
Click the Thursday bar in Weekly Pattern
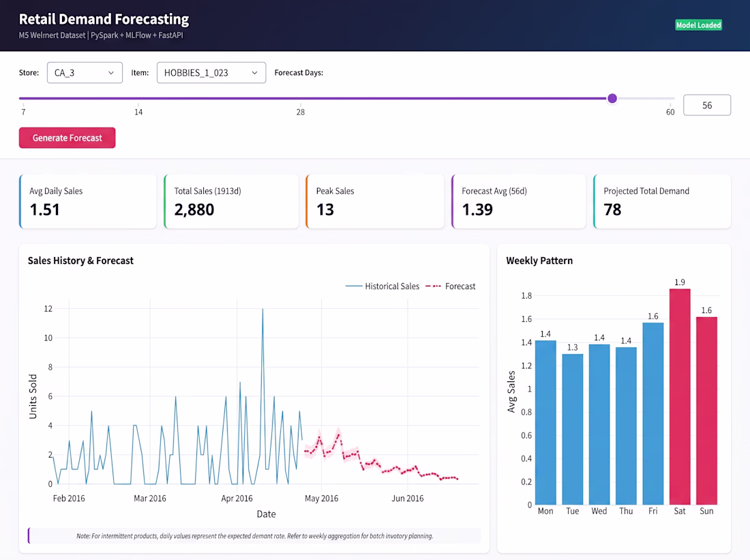626,426
